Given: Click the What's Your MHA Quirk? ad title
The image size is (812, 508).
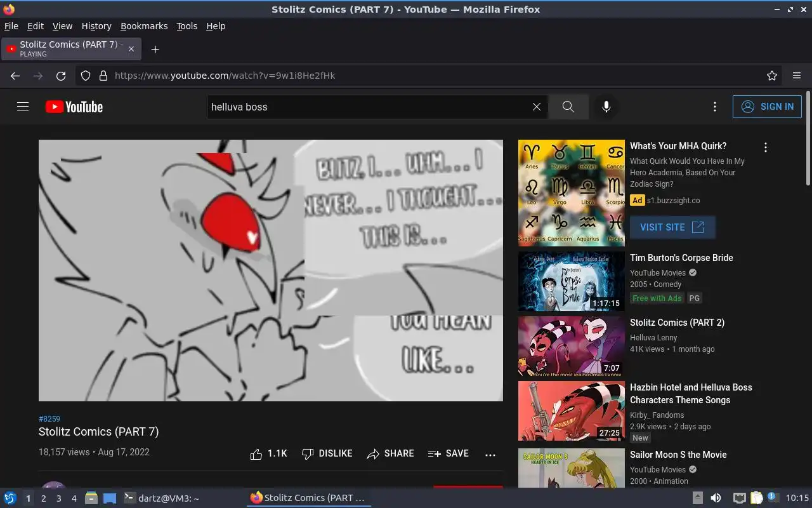Looking at the screenshot, I should 678,146.
